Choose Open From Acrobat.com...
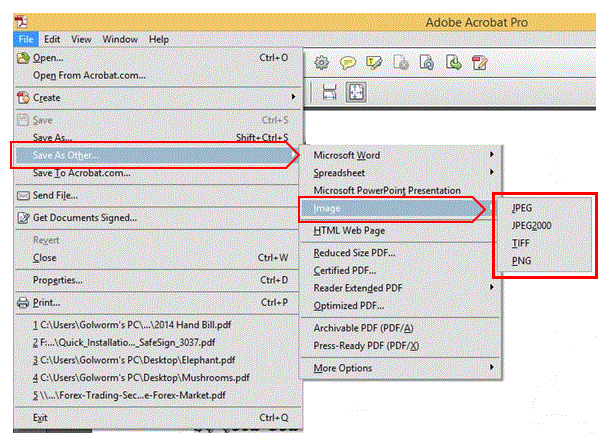Screen dimensions: 613x446 (158, 75)
